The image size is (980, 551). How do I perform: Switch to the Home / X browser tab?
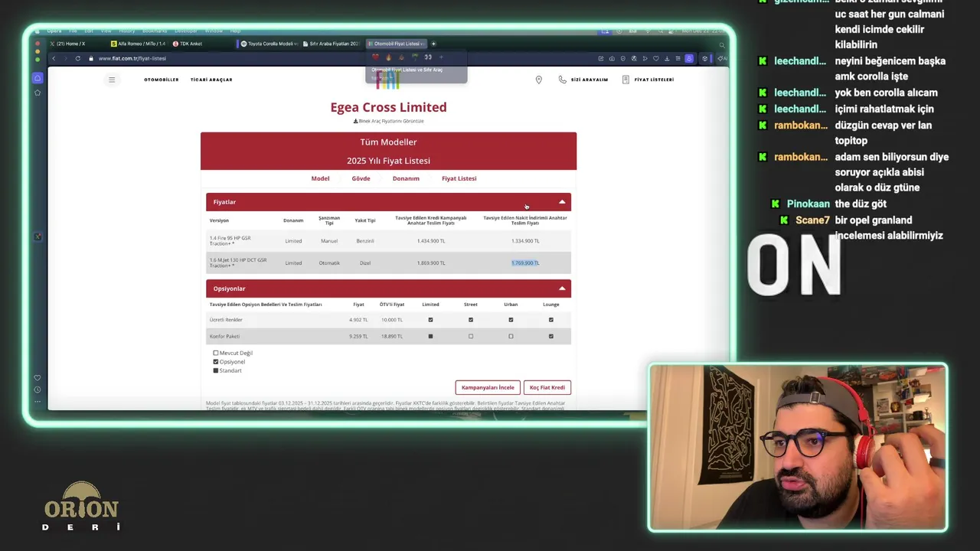[67, 44]
